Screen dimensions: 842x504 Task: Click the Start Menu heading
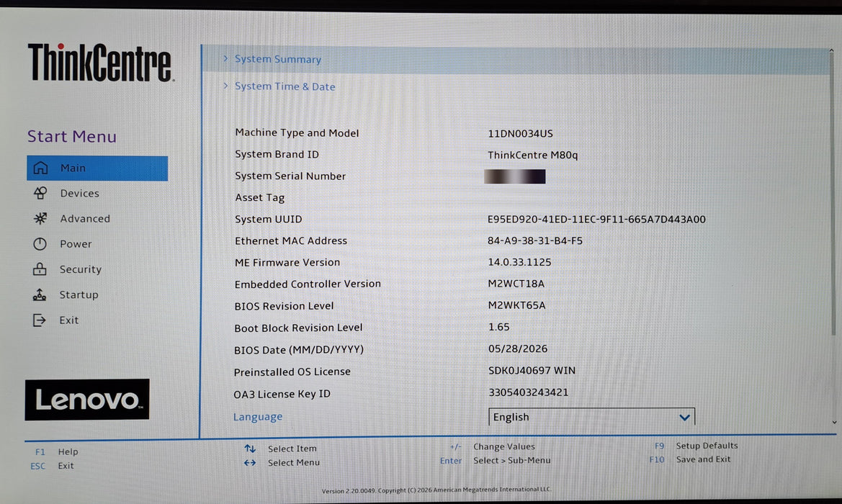[72, 136]
